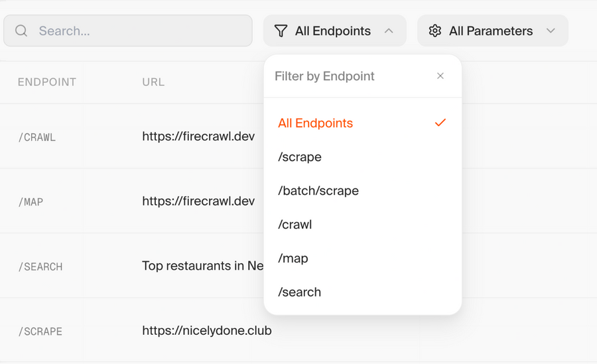Viewport: 597px width, 364px height.
Task: Select All Endpoints filter option
Action: pyautogui.click(x=316, y=123)
